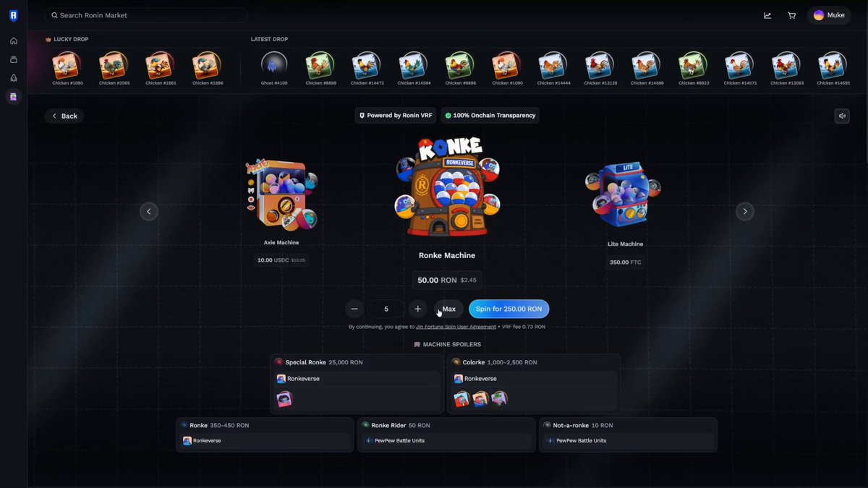View latest drop Chicken #8899
868x488 pixels.
pyautogui.click(x=320, y=69)
